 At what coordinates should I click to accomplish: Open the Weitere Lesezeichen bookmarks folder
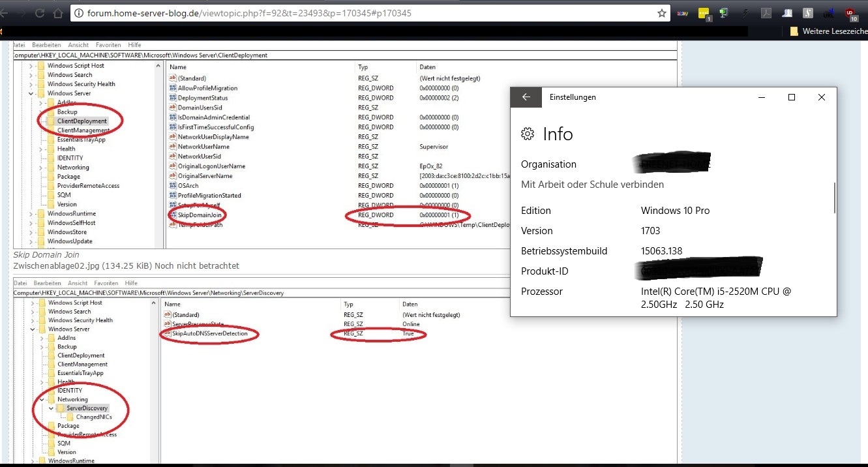pos(828,31)
